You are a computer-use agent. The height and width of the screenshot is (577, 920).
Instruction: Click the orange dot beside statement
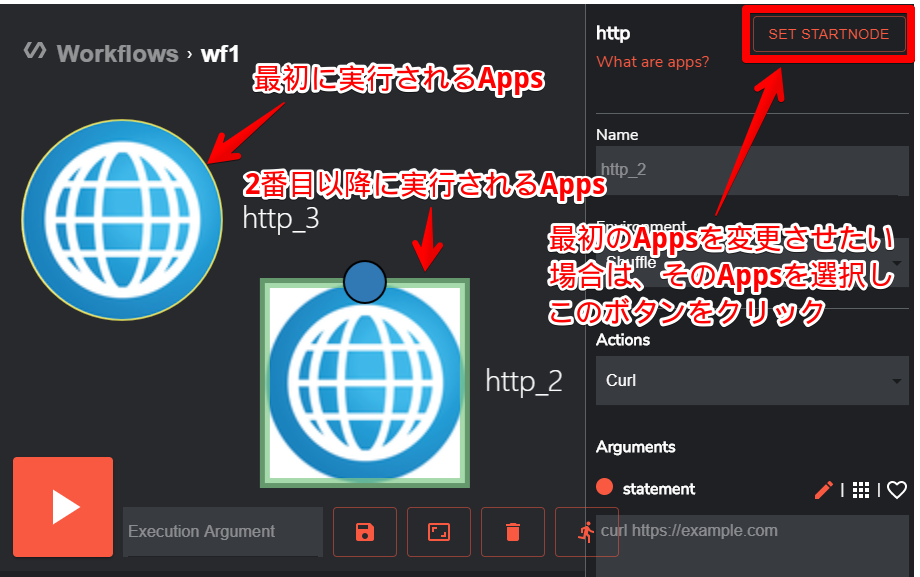click(x=607, y=489)
